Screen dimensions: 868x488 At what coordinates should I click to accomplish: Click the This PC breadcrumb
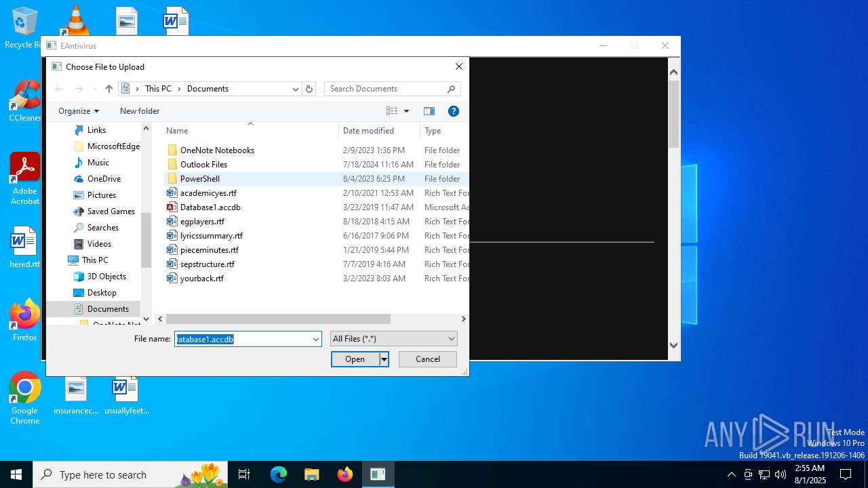point(158,89)
